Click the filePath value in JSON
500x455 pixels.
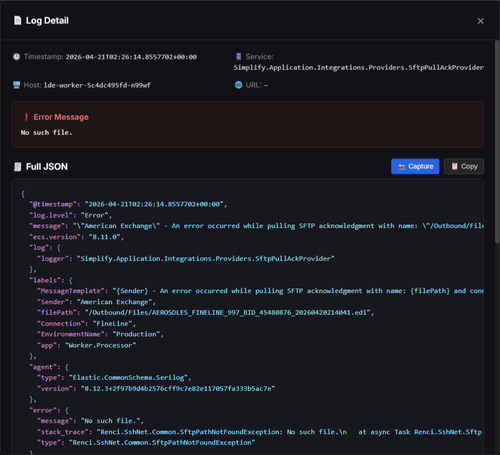[x=229, y=313]
